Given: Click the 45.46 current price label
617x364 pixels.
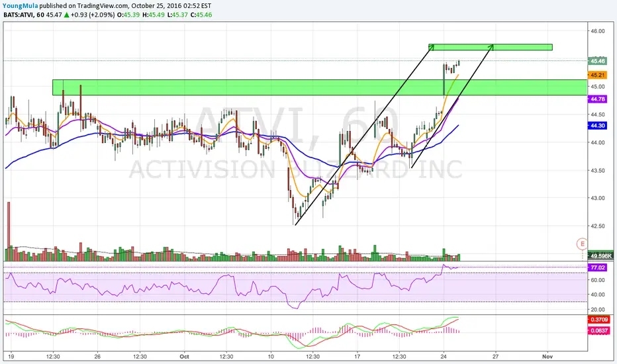Looking at the screenshot, I should [597, 61].
